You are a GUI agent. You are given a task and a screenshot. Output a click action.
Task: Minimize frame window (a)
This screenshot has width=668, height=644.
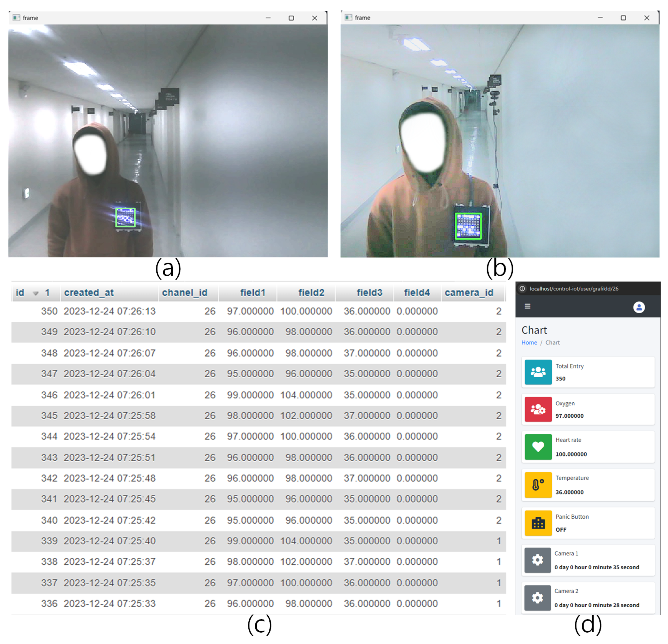click(x=268, y=18)
